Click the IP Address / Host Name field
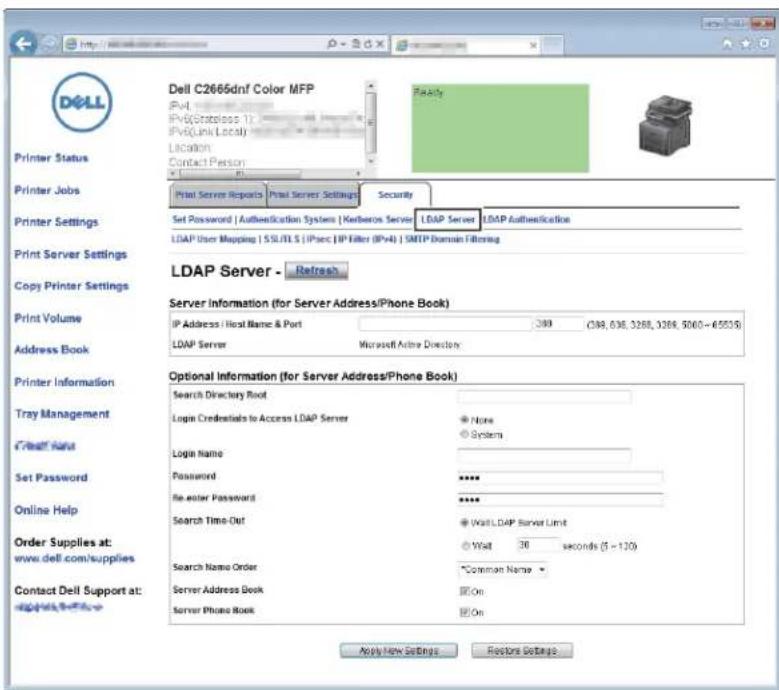This screenshot has height=690, width=779. click(445, 324)
